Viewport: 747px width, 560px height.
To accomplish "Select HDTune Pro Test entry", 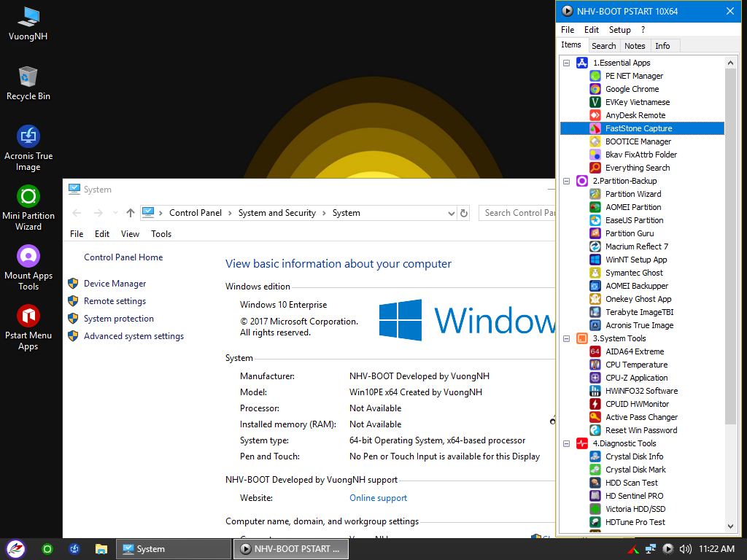I will [x=635, y=522].
